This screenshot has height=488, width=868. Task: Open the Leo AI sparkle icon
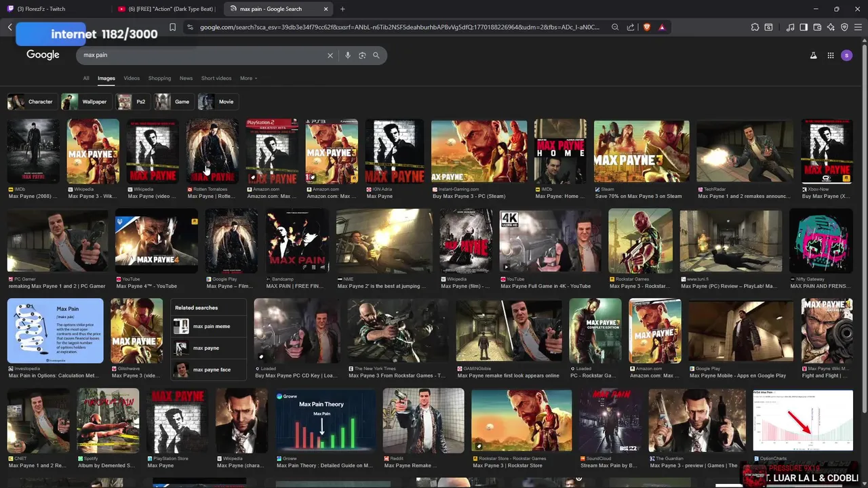[831, 27]
